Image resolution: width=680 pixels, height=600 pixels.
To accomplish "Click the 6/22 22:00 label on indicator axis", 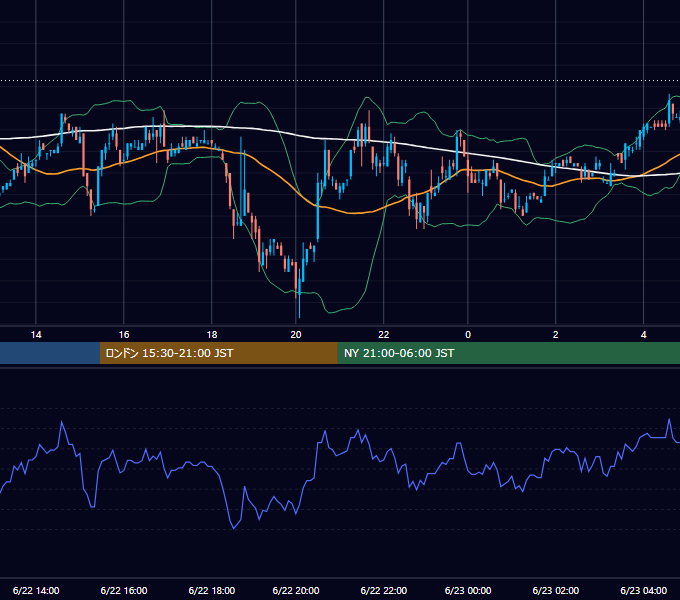I will pyautogui.click(x=384, y=590).
